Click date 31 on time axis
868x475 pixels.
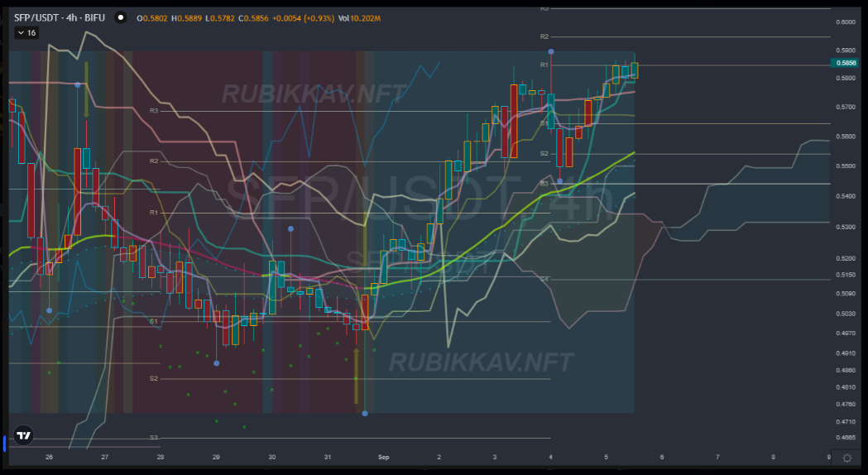tap(328, 458)
